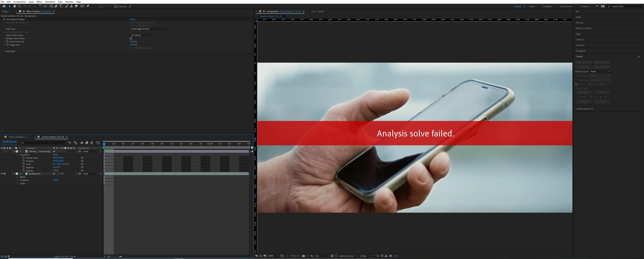The image size is (644, 259).
Task: Click the timeline zoom slider handle
Action: coord(109,257)
